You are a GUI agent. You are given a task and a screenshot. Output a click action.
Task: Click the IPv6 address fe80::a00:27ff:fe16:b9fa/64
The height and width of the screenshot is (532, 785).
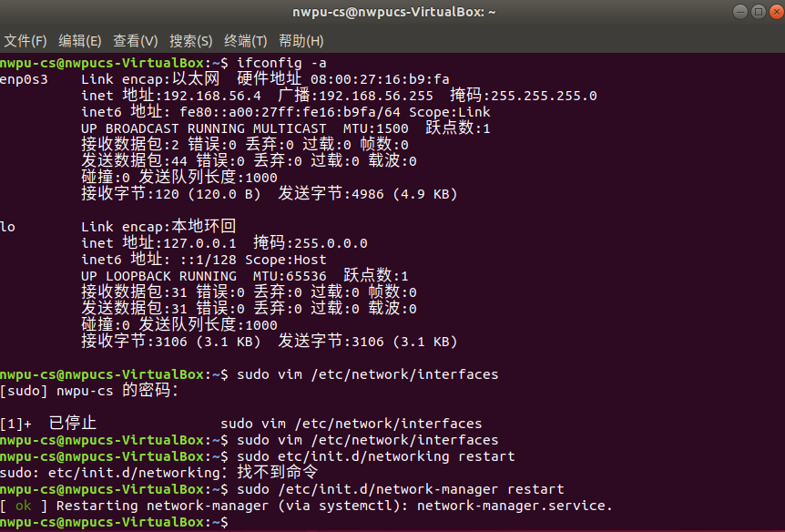[290, 112]
